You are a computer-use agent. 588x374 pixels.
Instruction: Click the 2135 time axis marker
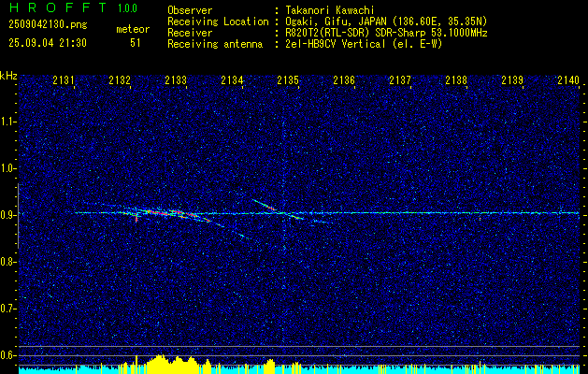click(x=288, y=79)
